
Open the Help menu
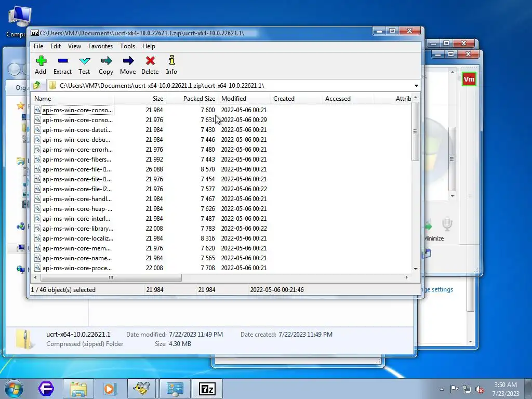tap(149, 46)
